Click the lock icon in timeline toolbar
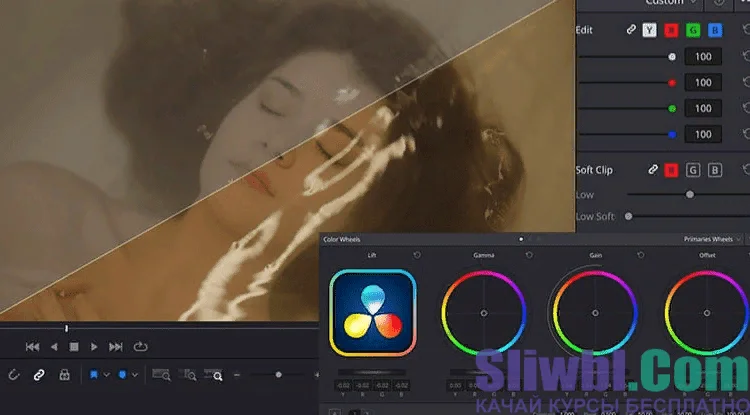This screenshot has width=750, height=415. [x=64, y=375]
